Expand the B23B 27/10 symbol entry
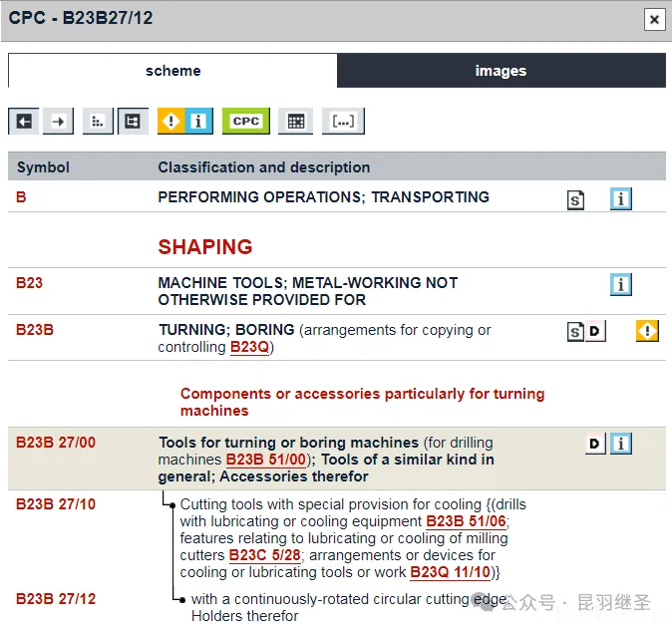Viewport: 672px width, 629px height. (x=56, y=504)
